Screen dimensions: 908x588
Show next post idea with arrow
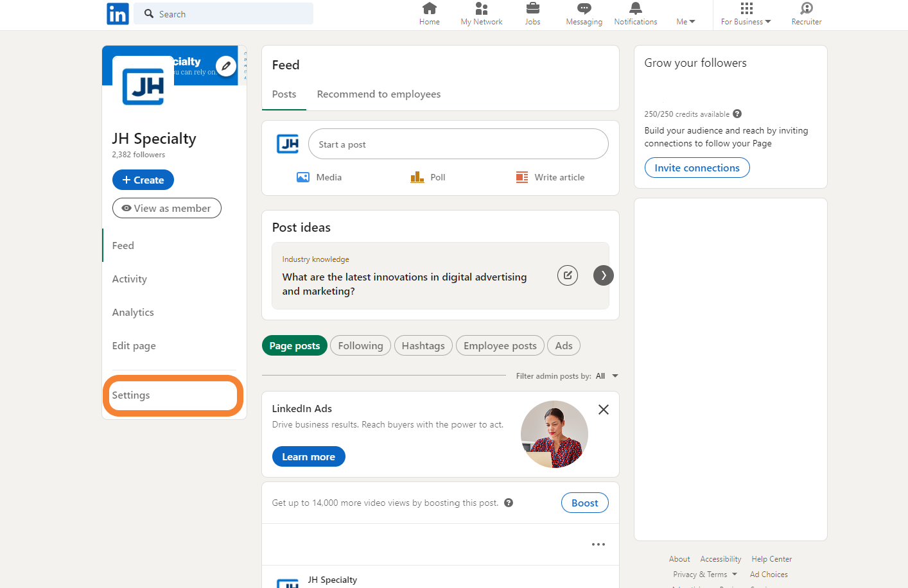[604, 275]
